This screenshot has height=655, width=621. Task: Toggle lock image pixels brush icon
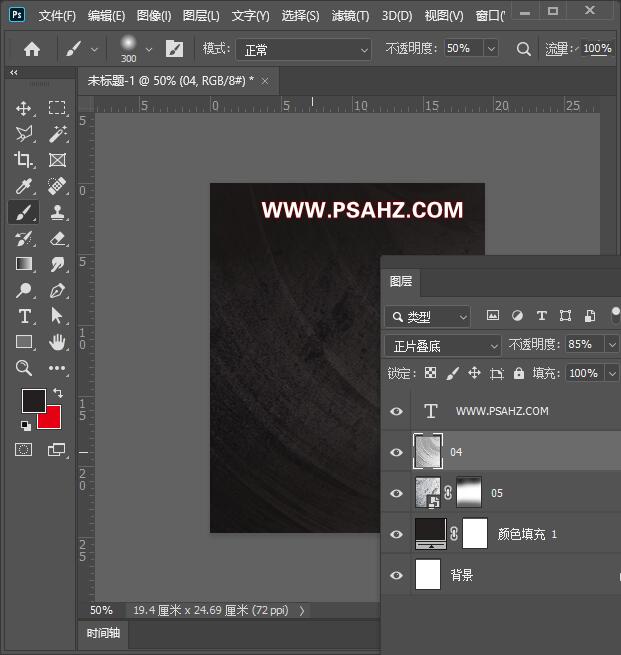tap(453, 373)
